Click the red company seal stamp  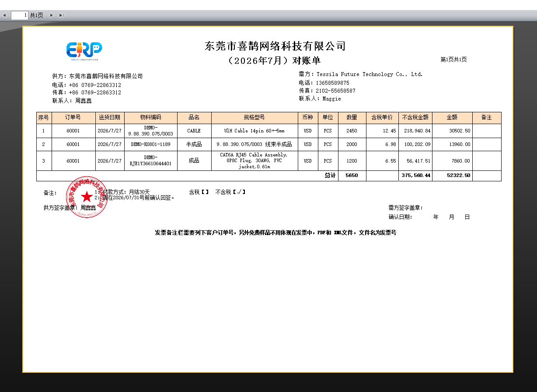(87, 197)
